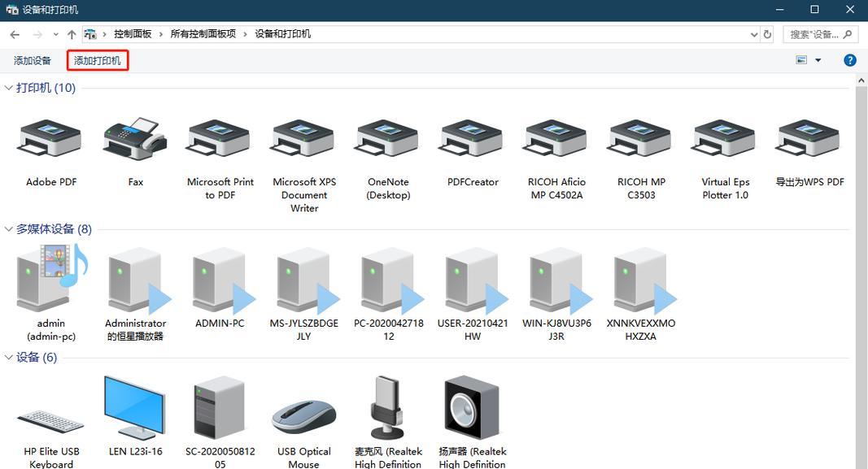This screenshot has height=469, width=868.
Task: Click the Forward navigation arrow
Action: click(x=37, y=34)
